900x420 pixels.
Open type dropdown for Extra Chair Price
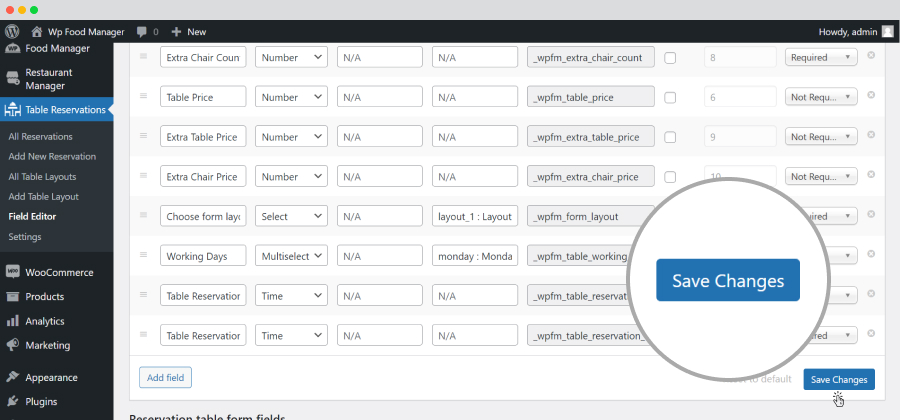[292, 176]
